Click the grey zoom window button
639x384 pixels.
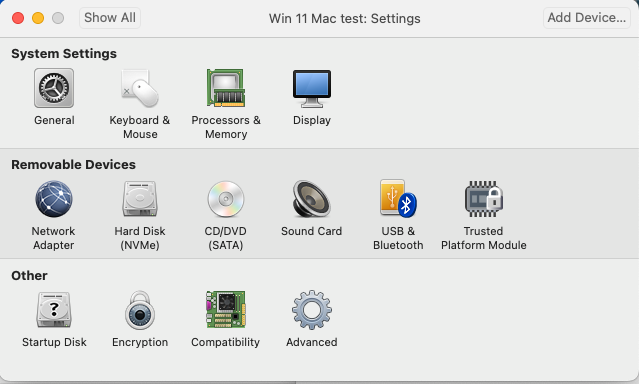pyautogui.click(x=58, y=18)
